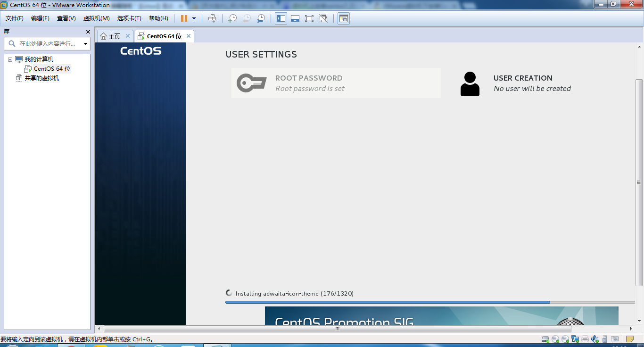
Task: Click the search magnifier icon in library
Action: pyautogui.click(x=12, y=44)
